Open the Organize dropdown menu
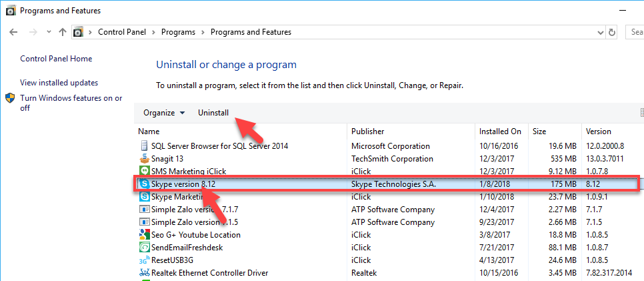 coord(164,113)
